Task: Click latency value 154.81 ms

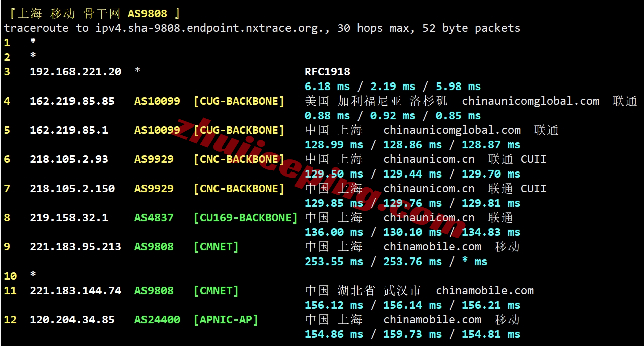Action: [491, 334]
